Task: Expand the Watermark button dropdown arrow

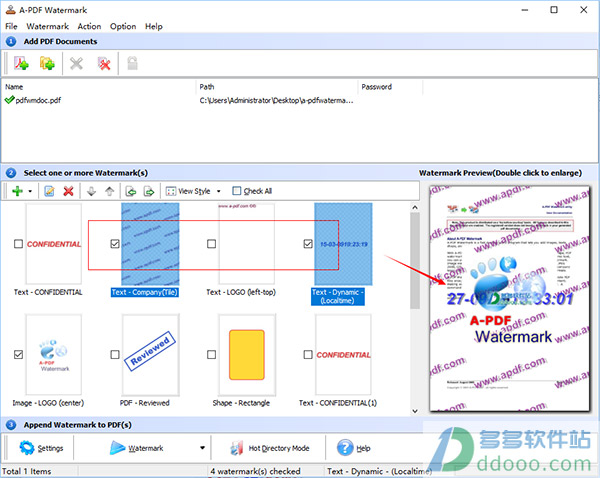Action: pyautogui.click(x=202, y=448)
